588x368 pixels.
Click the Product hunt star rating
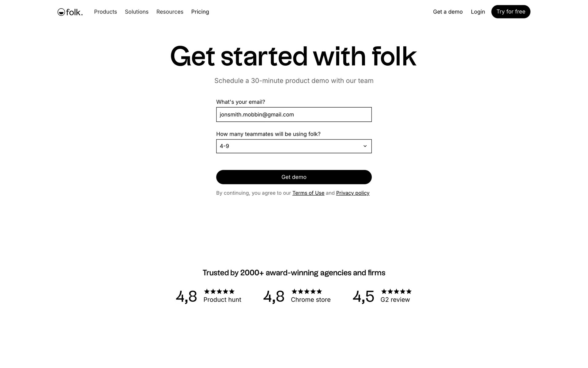tap(219, 291)
